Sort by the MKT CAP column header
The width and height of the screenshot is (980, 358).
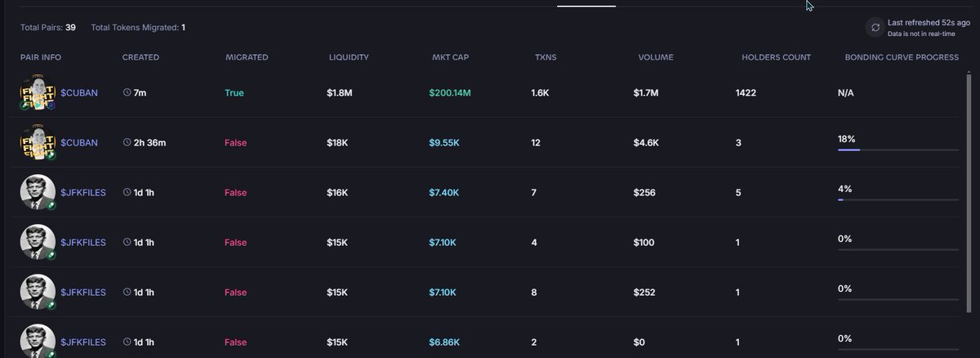pyautogui.click(x=450, y=57)
